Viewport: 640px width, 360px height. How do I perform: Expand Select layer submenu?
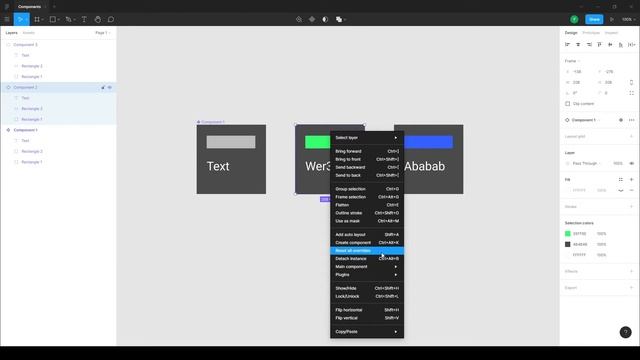[x=367, y=138]
